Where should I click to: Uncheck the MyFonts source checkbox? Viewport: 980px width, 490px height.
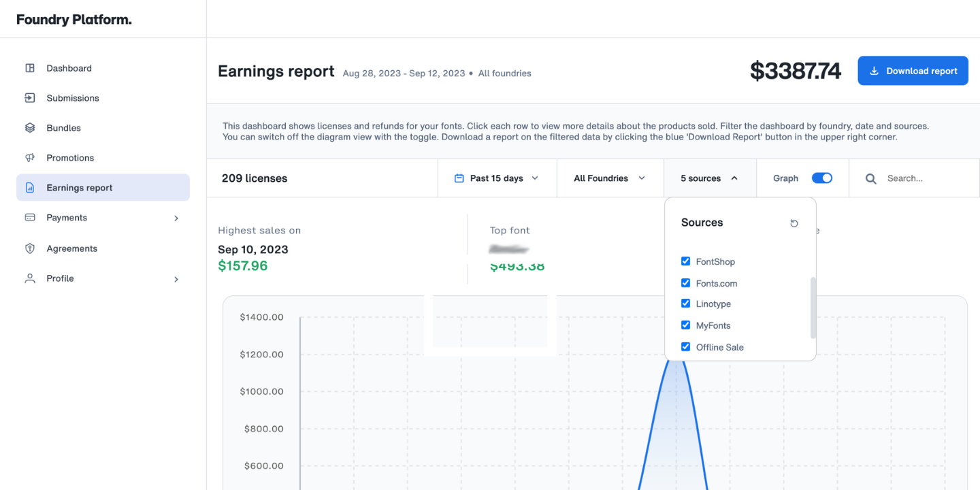coord(686,325)
